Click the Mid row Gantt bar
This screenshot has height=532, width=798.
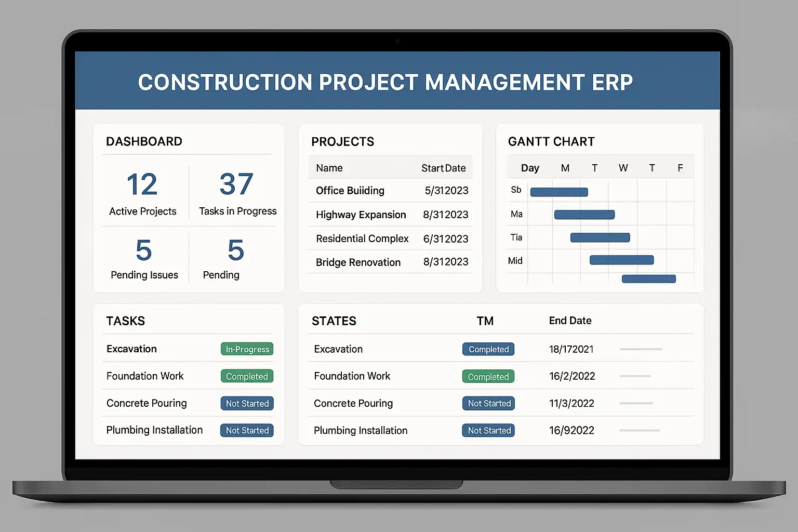[621, 260]
